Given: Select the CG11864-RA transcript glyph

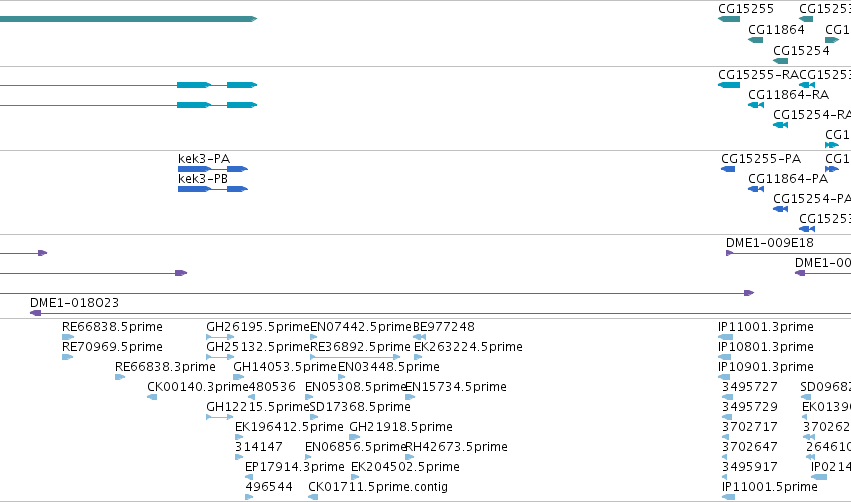Looking at the screenshot, I should [756, 105].
